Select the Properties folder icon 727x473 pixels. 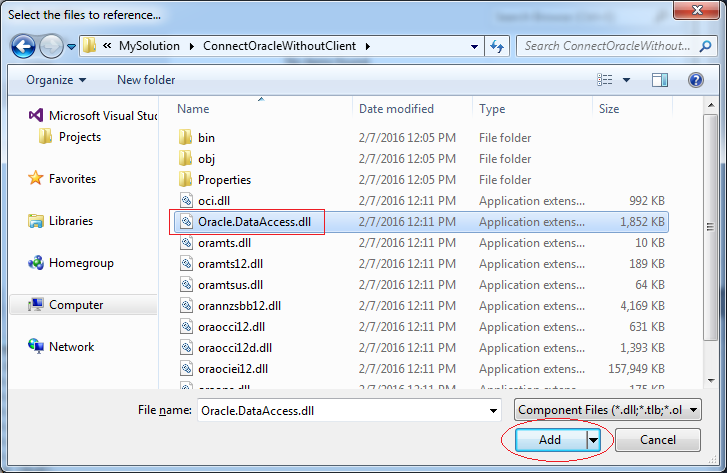pos(185,179)
